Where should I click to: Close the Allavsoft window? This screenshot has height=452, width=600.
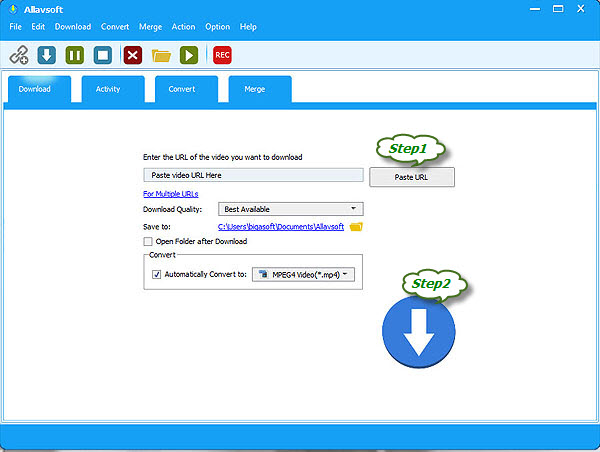581,9
